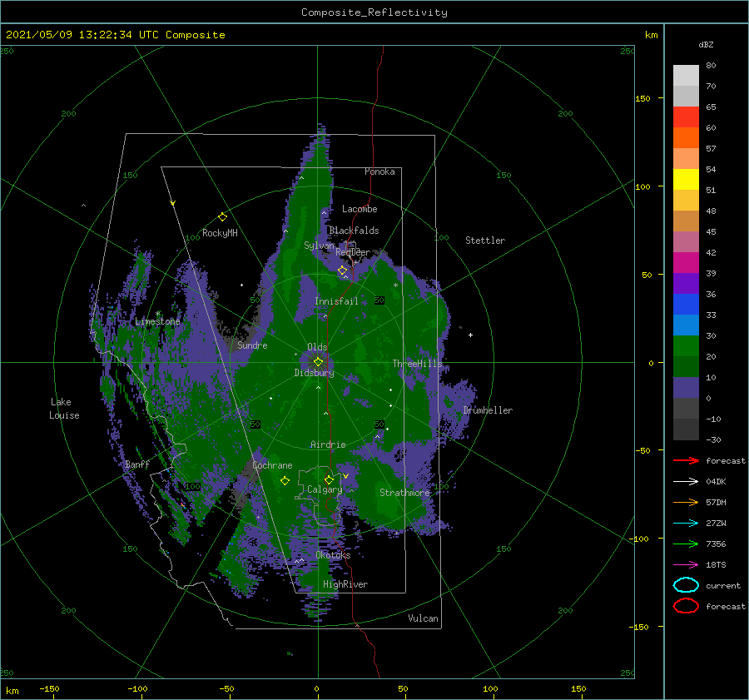Click the Didsbury city label
This screenshot has height=700, width=749.
click(x=314, y=373)
